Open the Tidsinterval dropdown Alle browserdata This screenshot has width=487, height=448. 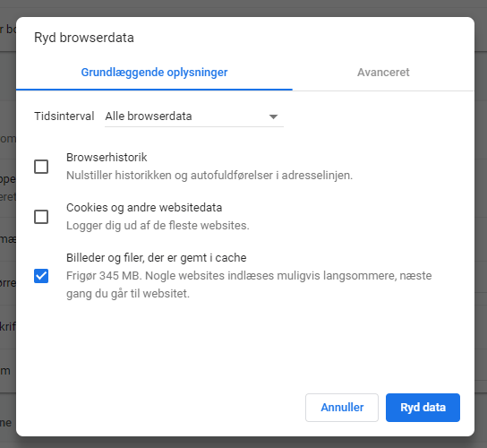pyautogui.click(x=194, y=116)
